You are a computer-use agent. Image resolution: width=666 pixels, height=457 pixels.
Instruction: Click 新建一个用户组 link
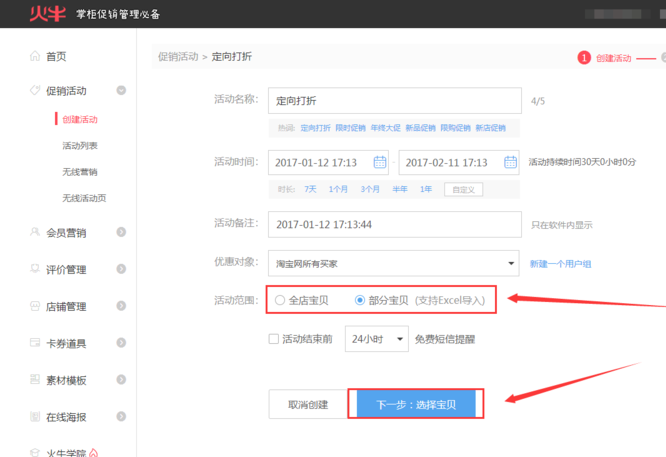[x=560, y=264]
